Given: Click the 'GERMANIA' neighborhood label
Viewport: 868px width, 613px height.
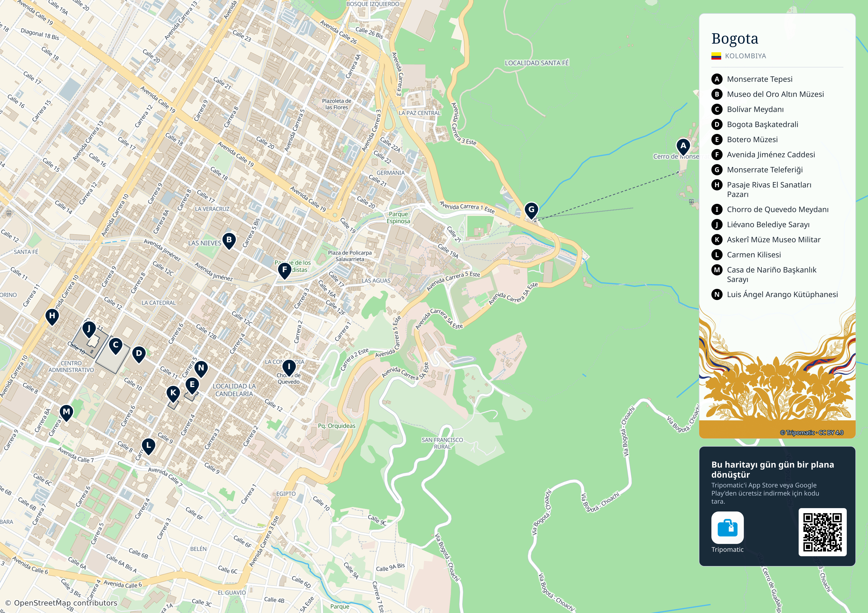Looking at the screenshot, I should (x=391, y=173).
